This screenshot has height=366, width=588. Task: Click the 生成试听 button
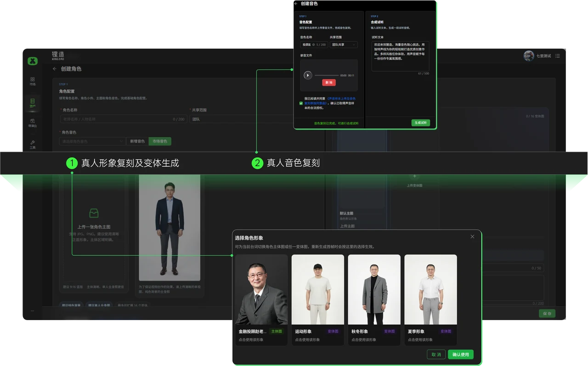point(420,123)
